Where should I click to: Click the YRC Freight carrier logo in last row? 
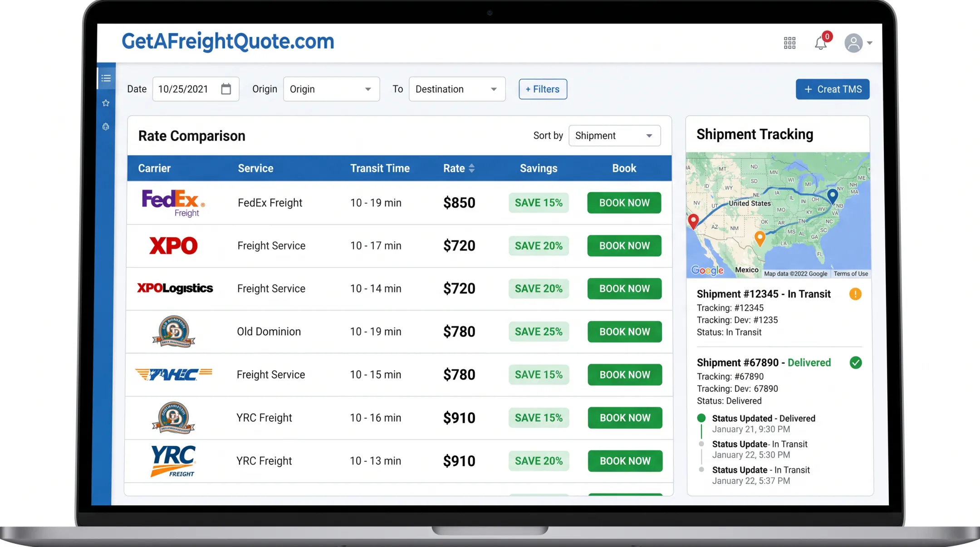click(x=173, y=461)
